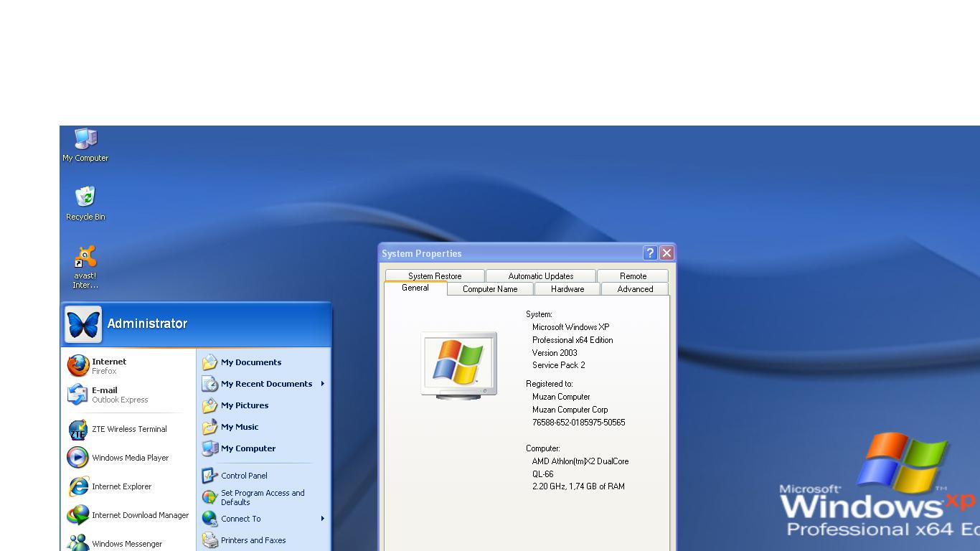Switch to the Automatic Updates tab
The width and height of the screenshot is (980, 551).
click(541, 276)
